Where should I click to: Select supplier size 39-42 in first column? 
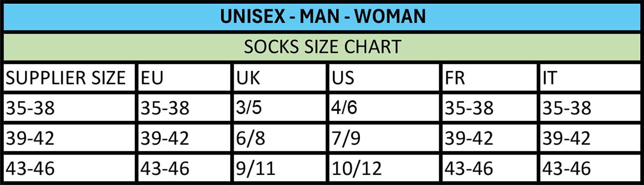(x=30, y=138)
